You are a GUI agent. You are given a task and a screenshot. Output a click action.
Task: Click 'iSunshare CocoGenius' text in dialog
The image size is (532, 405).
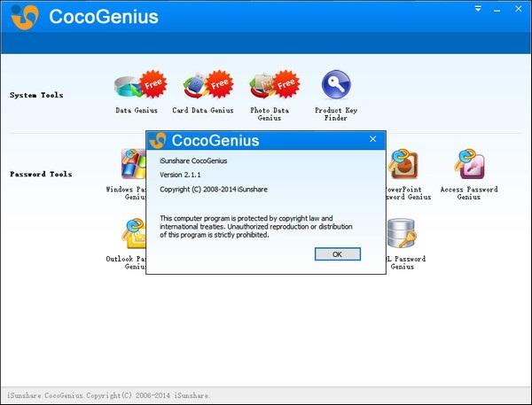point(193,160)
